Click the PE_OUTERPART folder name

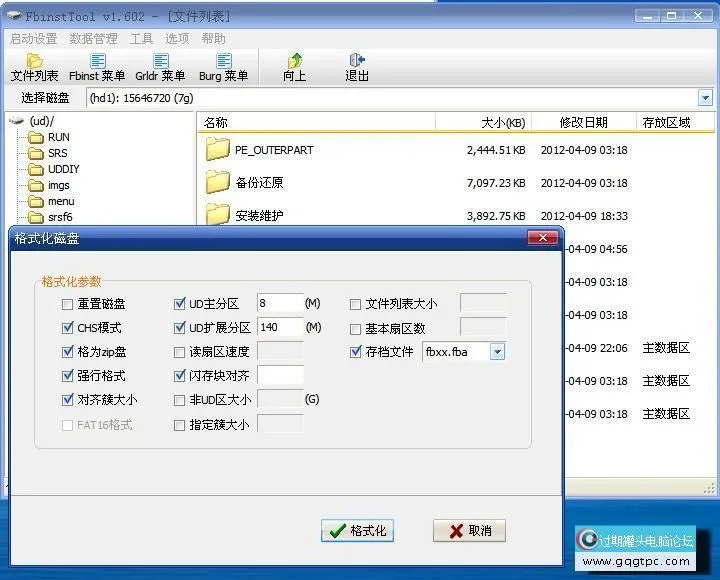point(274,150)
